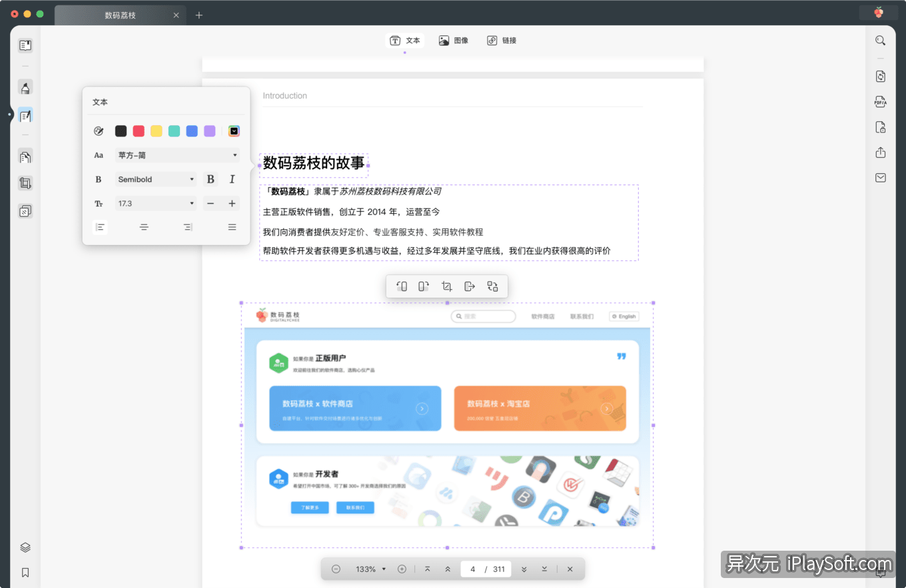The image size is (906, 588).
Task: Open the 苹方-简 font family dropdown
Action: [x=177, y=154]
